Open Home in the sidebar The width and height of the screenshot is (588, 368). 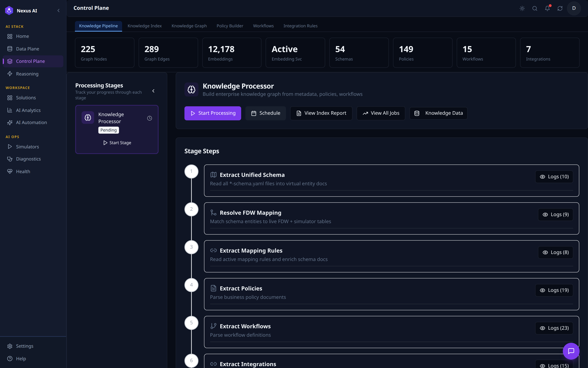tap(33, 36)
